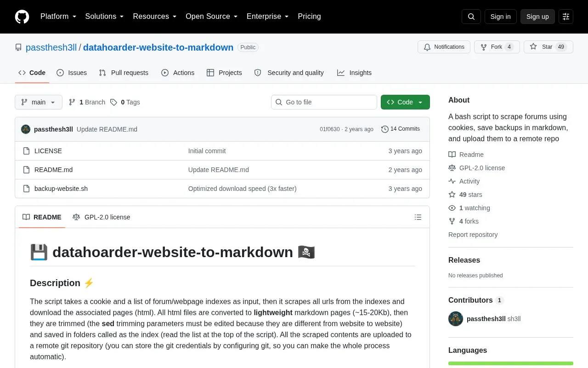Open the appearance settings icon button
Image resolution: width=588 pixels, height=368 pixels.
[566, 17]
